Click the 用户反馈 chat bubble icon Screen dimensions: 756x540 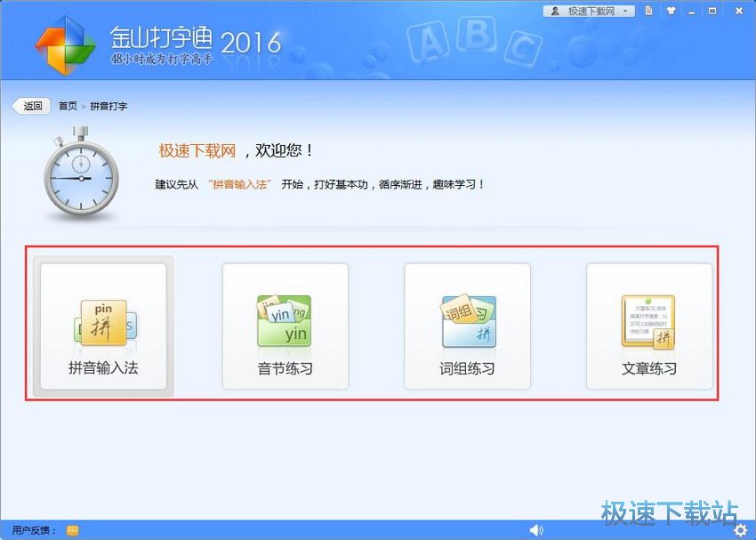coord(72,531)
